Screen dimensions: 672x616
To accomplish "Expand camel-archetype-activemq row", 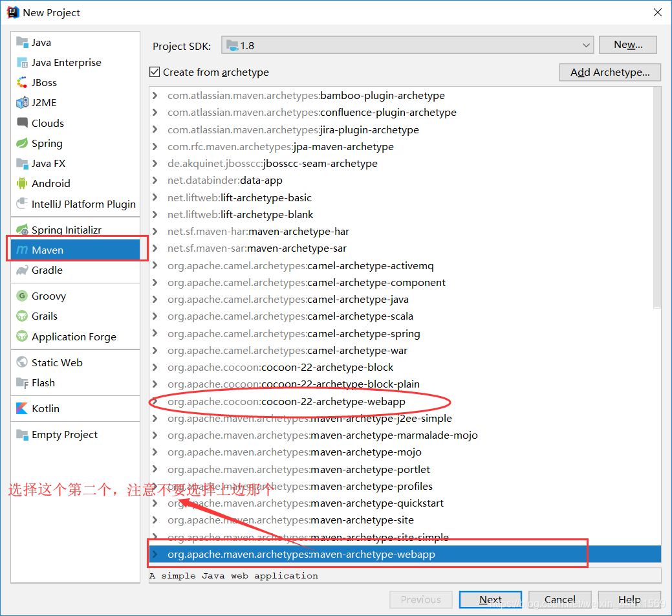I will point(155,266).
